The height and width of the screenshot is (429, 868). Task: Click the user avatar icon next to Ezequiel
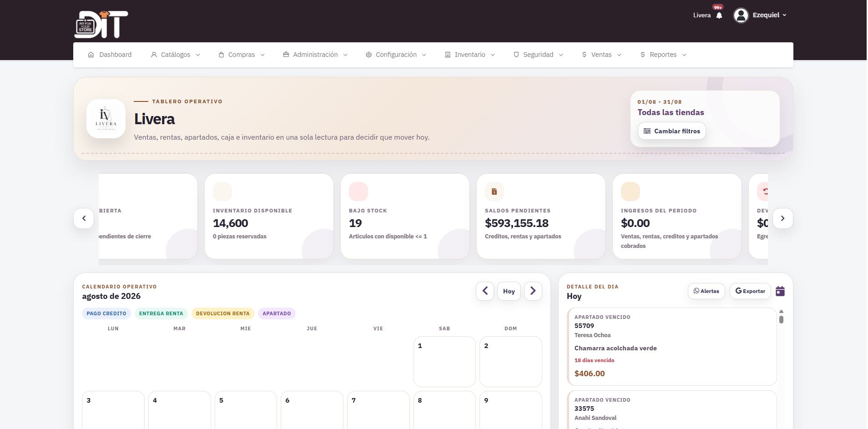pyautogui.click(x=741, y=15)
